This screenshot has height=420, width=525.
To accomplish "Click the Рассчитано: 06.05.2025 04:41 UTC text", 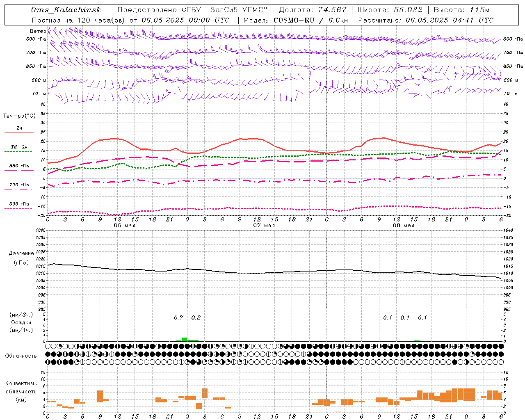I will pos(426,20).
